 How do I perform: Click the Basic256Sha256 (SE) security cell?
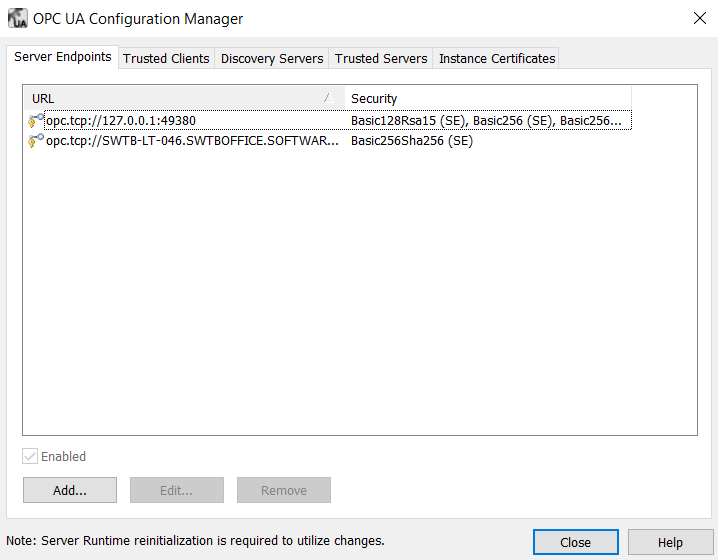pos(412,141)
